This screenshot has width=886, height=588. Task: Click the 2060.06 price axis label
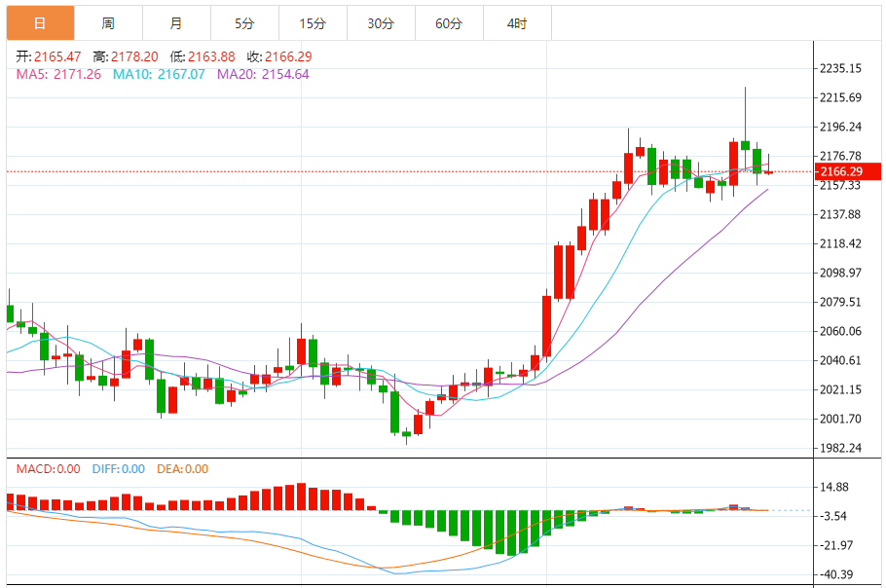click(840, 332)
